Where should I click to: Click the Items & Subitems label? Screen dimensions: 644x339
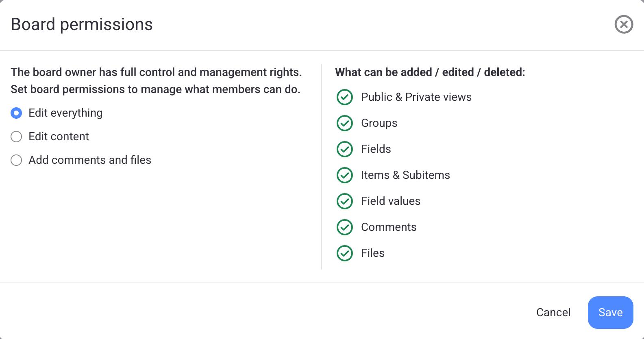[405, 175]
